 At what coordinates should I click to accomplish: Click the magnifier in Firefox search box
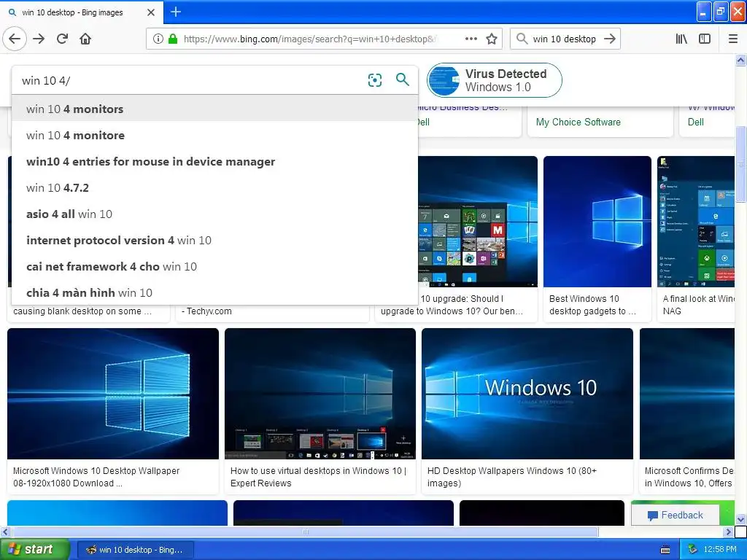(x=522, y=39)
